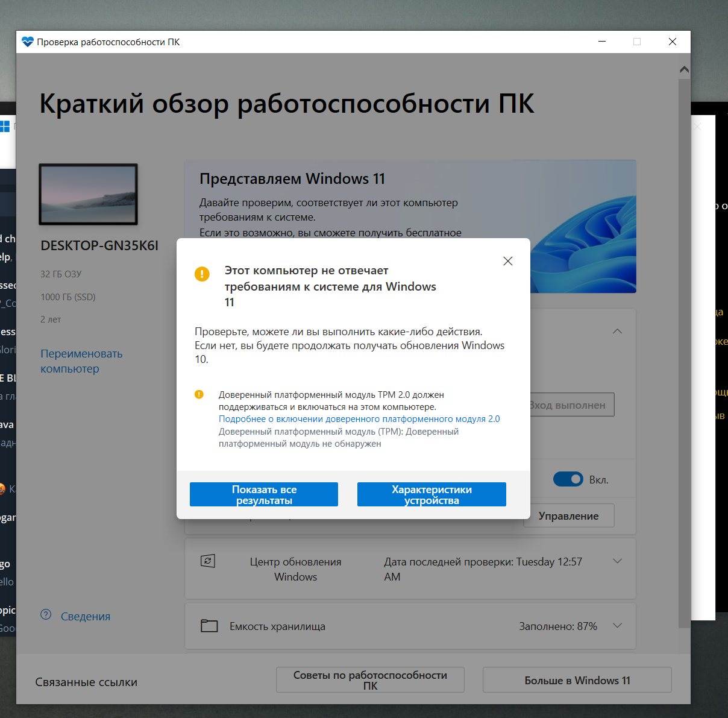Click the Windows logo icon in the background window
The image size is (728, 718).
(4, 126)
